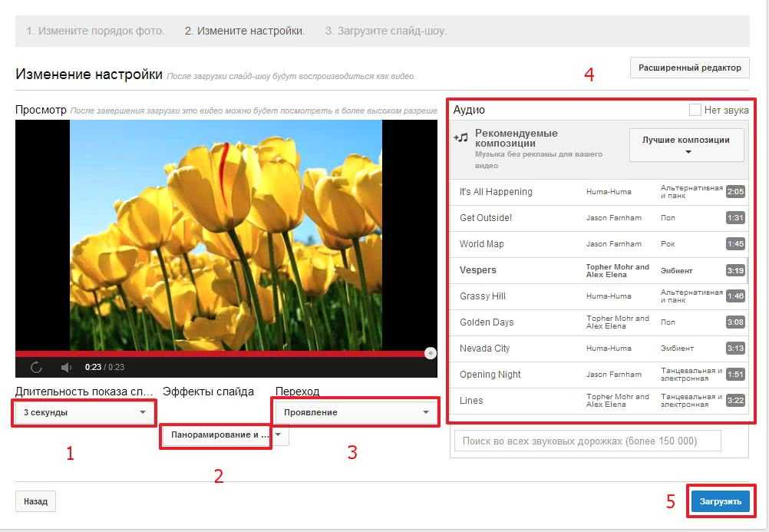Click the 1:31 badge for Get Outside!
Screen dimensions: 769x532
click(735, 218)
